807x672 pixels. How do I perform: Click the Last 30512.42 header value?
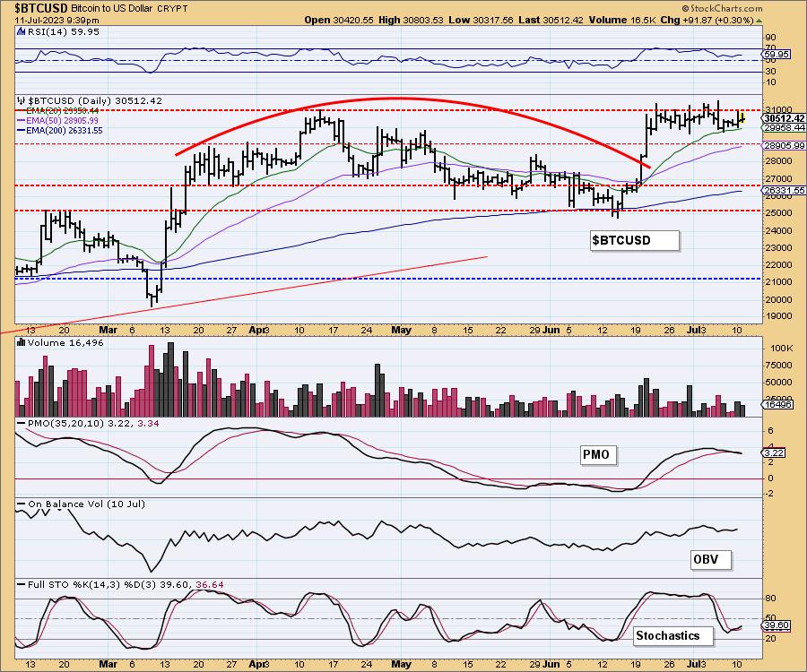(551, 20)
